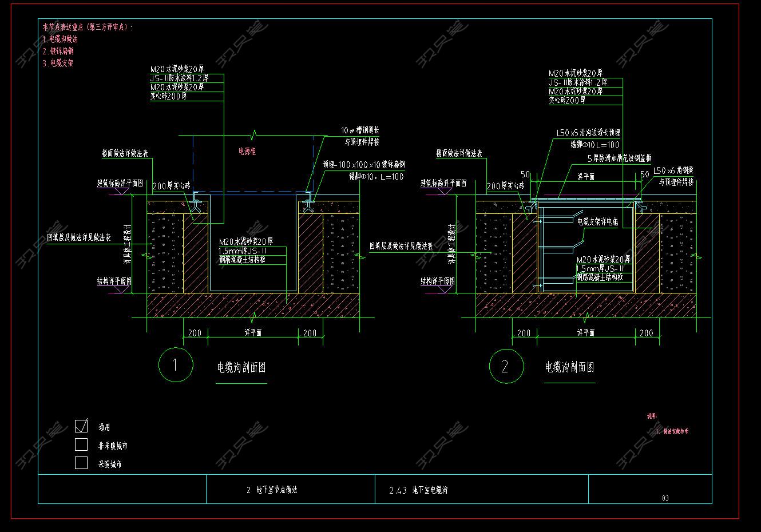Click the header 本节点表述重点(第三方评审点)
Image resolution: width=761 pixels, height=532 pixels.
pos(88,27)
